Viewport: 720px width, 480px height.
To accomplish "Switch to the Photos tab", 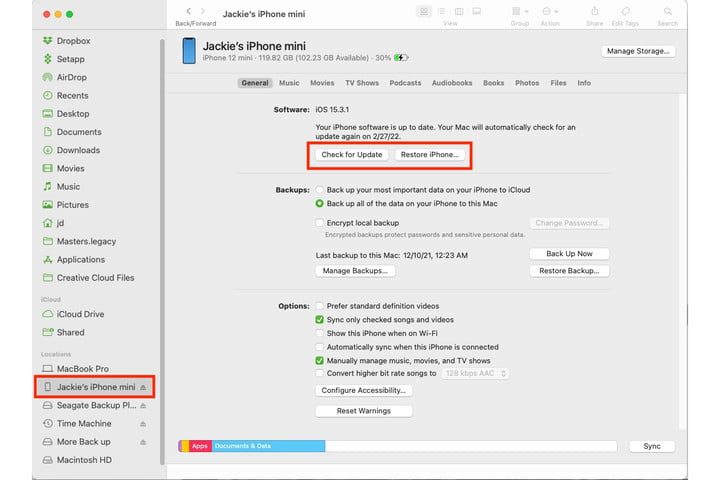I will tap(527, 83).
